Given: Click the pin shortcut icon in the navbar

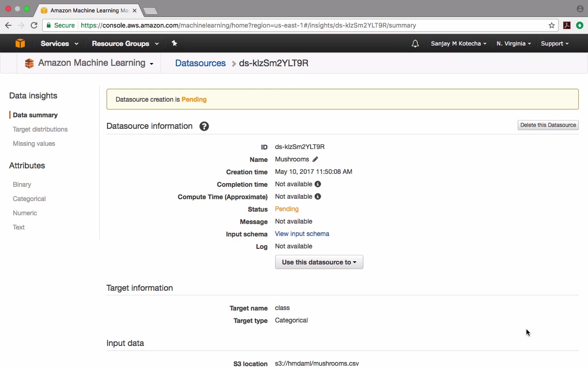Looking at the screenshot, I should (x=174, y=43).
